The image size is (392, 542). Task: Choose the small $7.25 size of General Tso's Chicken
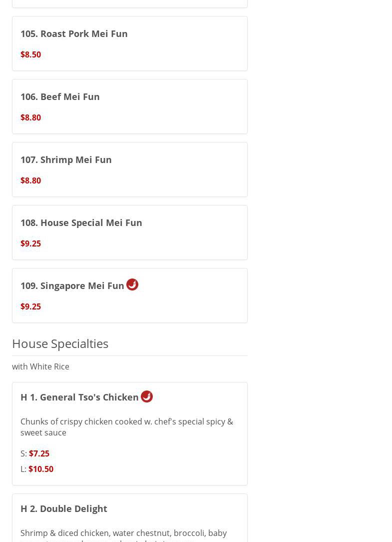[39, 453]
